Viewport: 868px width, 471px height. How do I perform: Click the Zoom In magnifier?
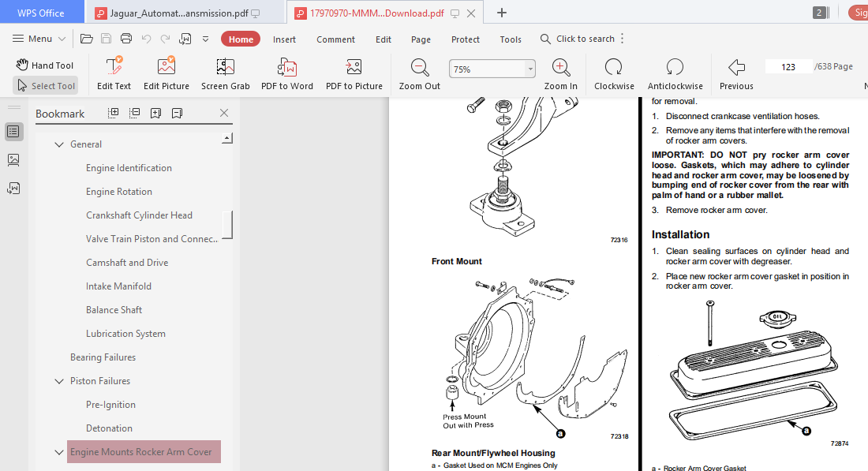click(x=561, y=73)
